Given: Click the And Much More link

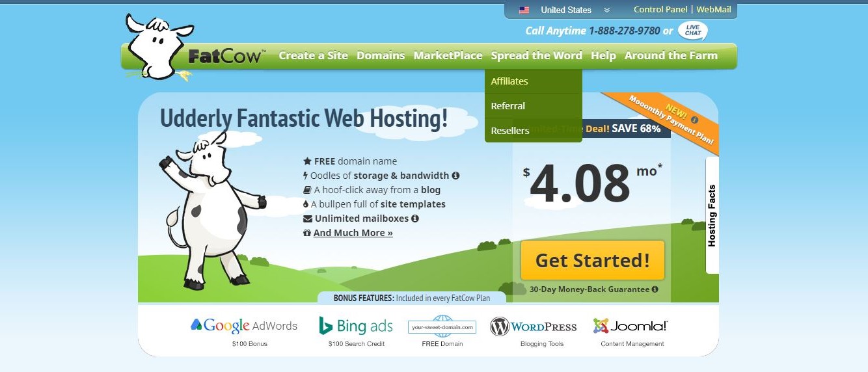Looking at the screenshot, I should pos(353,233).
